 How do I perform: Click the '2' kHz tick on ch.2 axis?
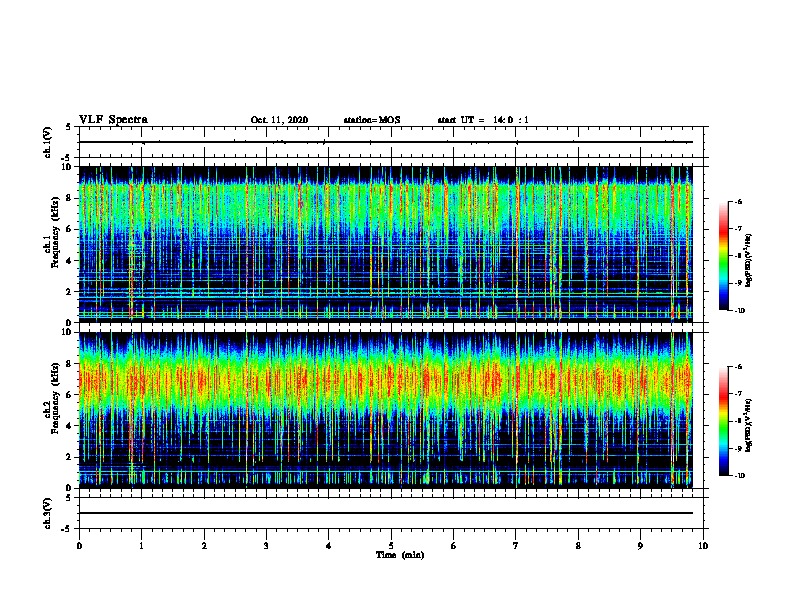point(70,457)
